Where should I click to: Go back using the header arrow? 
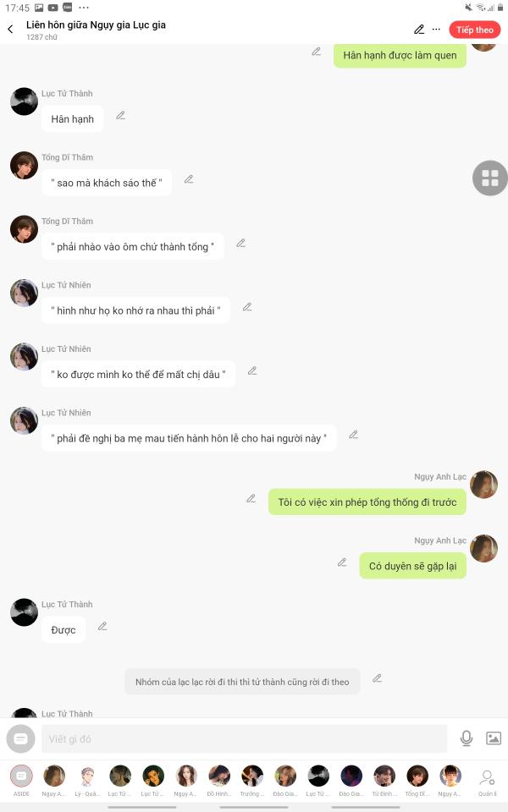point(10,30)
